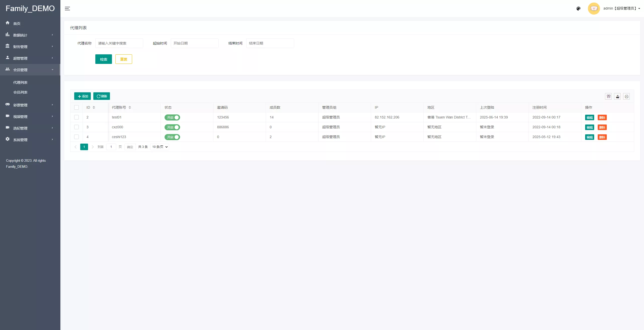Collapse sidebar with hamburger menu icon
This screenshot has height=330, width=644.
point(67,9)
